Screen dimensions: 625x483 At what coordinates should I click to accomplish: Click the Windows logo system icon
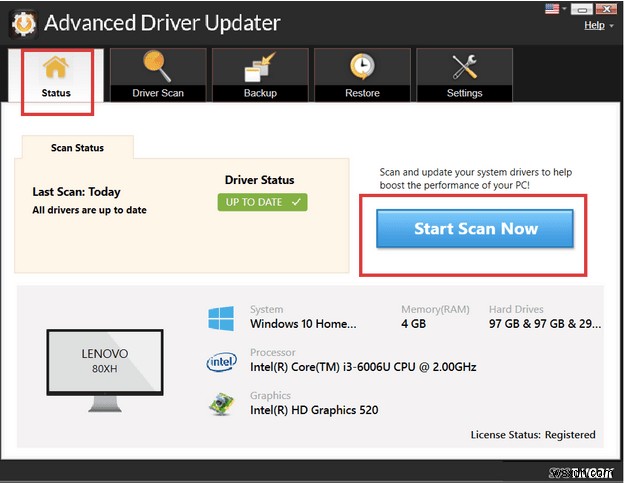pyautogui.click(x=220, y=319)
